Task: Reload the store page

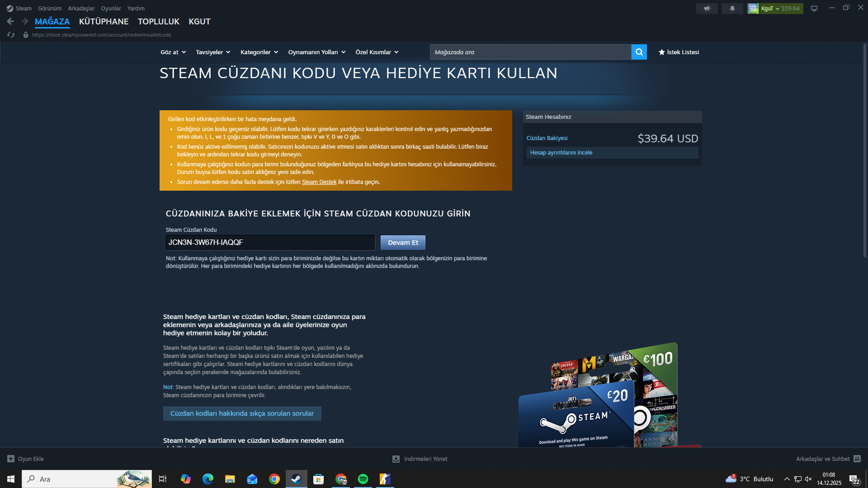Action: click(11, 35)
